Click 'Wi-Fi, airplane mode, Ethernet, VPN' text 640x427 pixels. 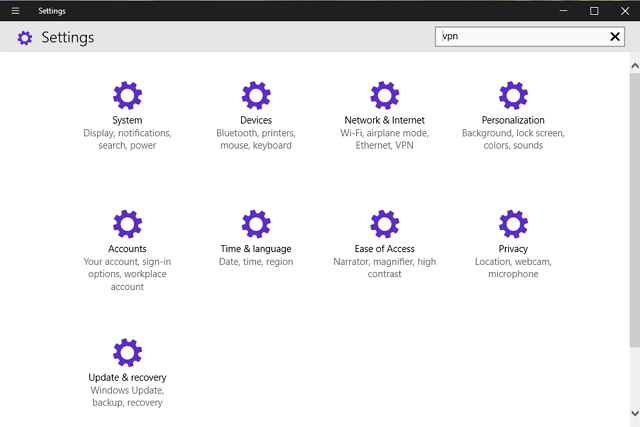[384, 139]
